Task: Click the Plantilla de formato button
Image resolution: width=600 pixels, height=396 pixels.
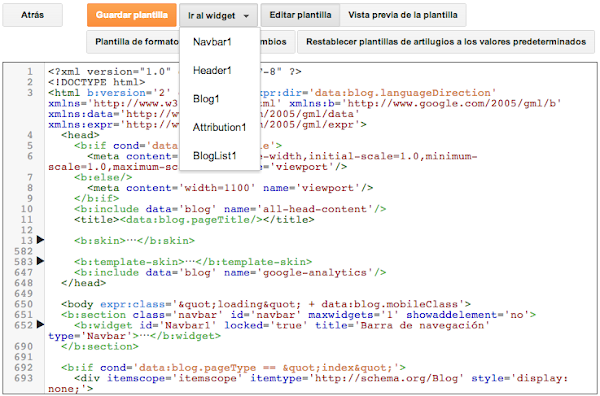Action: click(133, 42)
